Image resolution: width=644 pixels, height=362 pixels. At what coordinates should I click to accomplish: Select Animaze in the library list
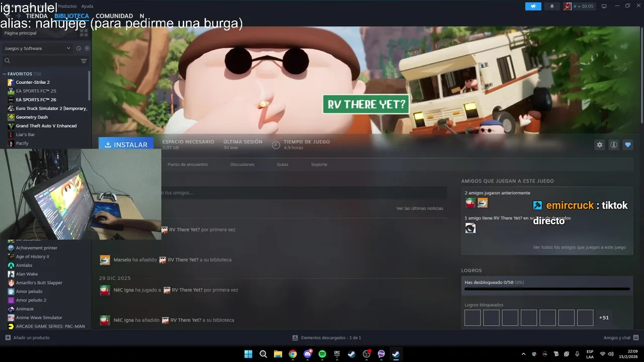[x=25, y=309]
